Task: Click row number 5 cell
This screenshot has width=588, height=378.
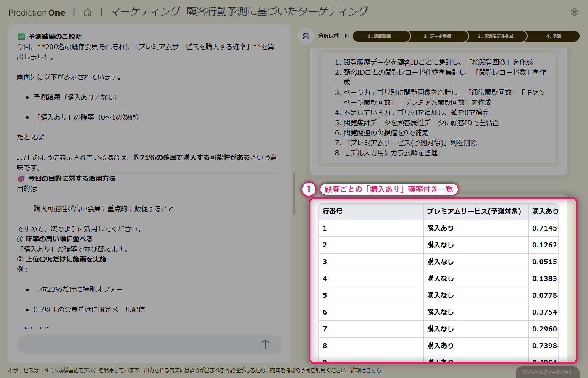Action: click(x=371, y=295)
